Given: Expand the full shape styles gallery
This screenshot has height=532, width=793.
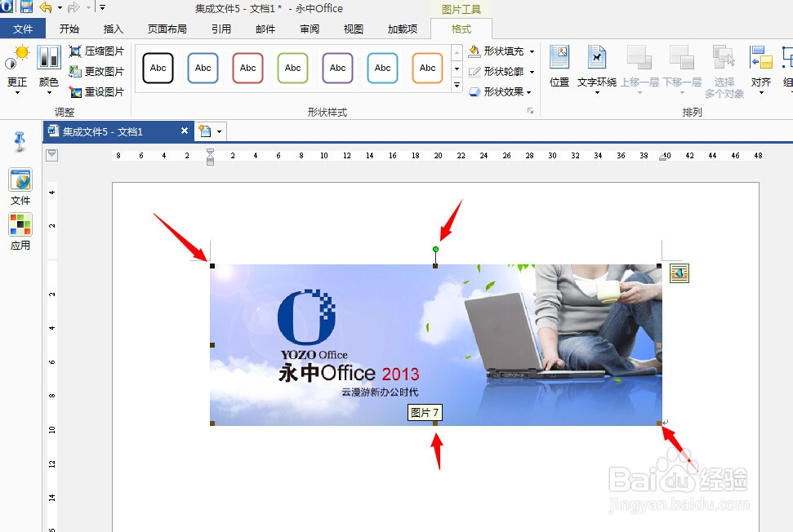Looking at the screenshot, I should coord(457,85).
